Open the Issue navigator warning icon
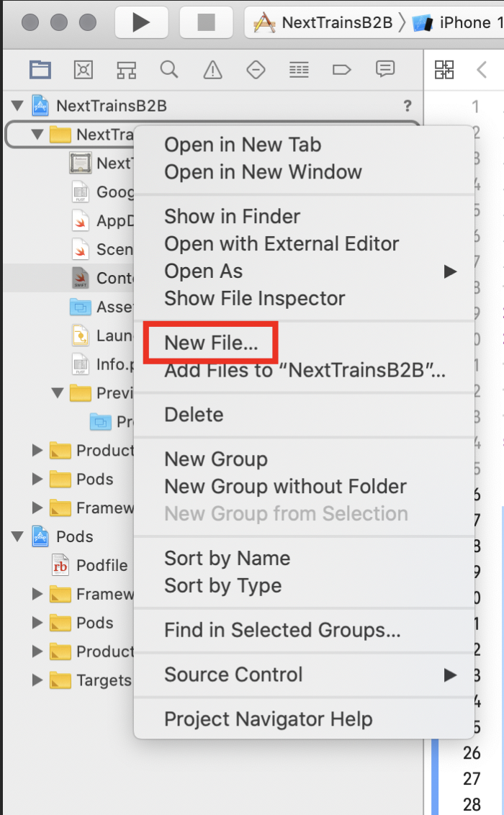The height and width of the screenshot is (815, 504). tap(212, 69)
